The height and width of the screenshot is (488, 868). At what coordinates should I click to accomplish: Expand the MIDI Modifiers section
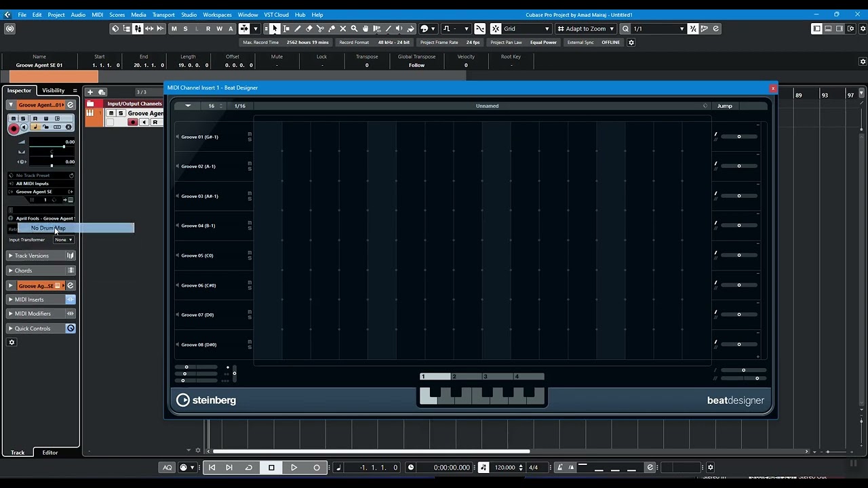(10, 314)
